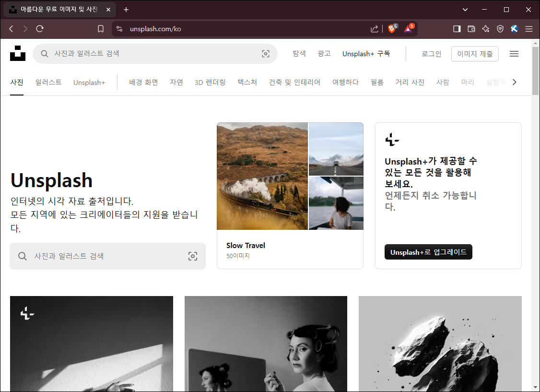Viewport: 540px width, 392px height.
Task: Open the tab search dropdown chevron
Action: click(x=465, y=10)
